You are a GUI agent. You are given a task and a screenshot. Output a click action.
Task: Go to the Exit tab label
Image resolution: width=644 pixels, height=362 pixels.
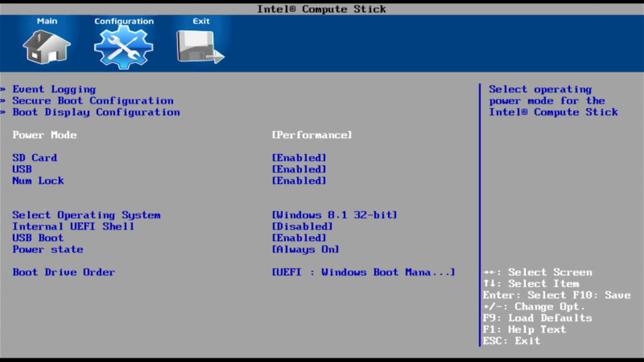coord(201,21)
